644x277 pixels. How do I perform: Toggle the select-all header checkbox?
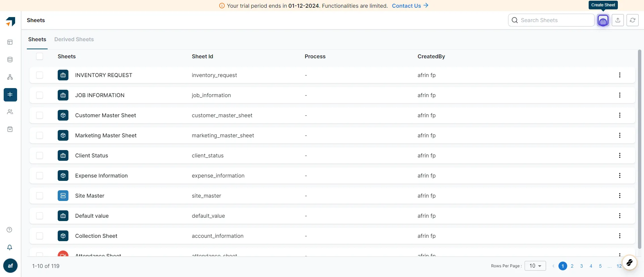(40, 56)
